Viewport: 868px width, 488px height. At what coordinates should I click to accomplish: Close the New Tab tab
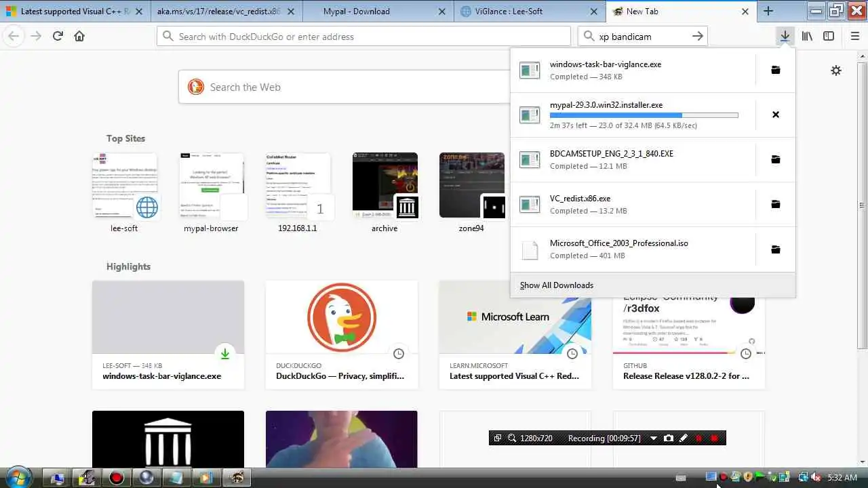(x=745, y=12)
